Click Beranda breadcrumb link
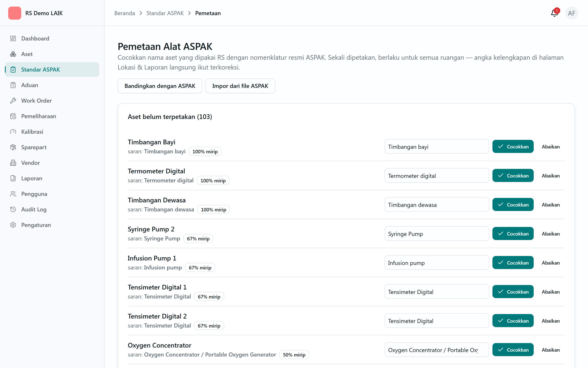The image size is (588, 368). [125, 13]
